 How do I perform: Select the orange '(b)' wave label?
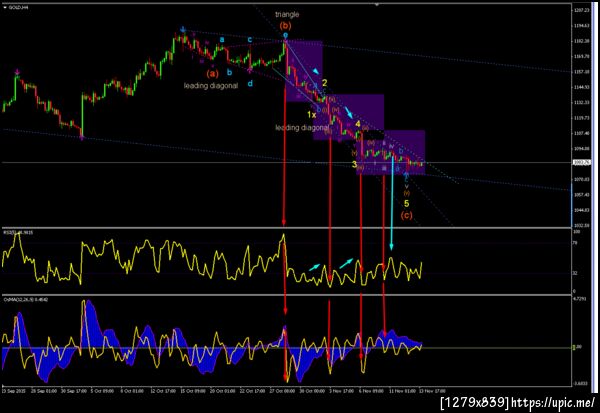tap(285, 26)
